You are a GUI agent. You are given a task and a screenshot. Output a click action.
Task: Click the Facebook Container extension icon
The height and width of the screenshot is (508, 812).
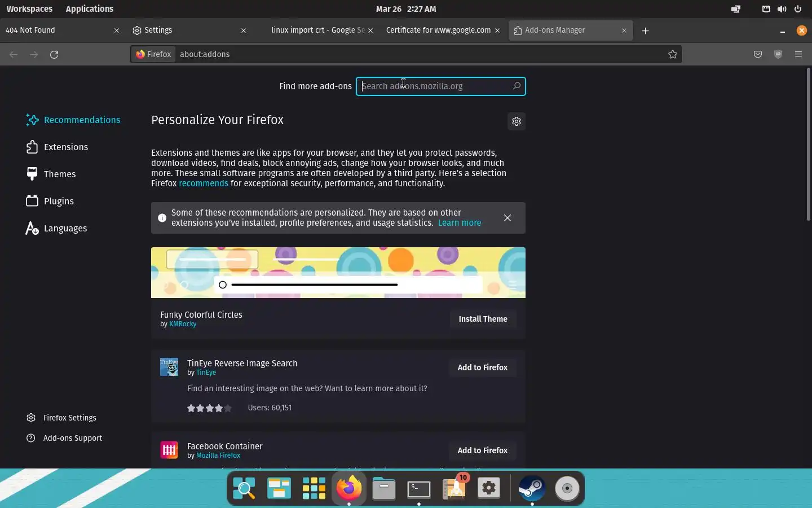pyautogui.click(x=169, y=450)
